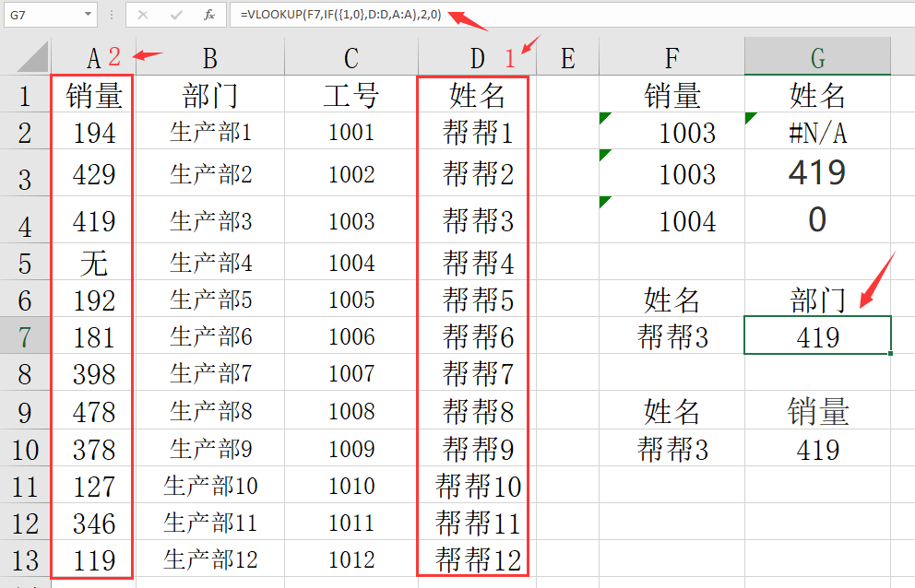Image resolution: width=915 pixels, height=588 pixels.
Task: Click cell F7 containing 帮帮3
Action: 671,336
